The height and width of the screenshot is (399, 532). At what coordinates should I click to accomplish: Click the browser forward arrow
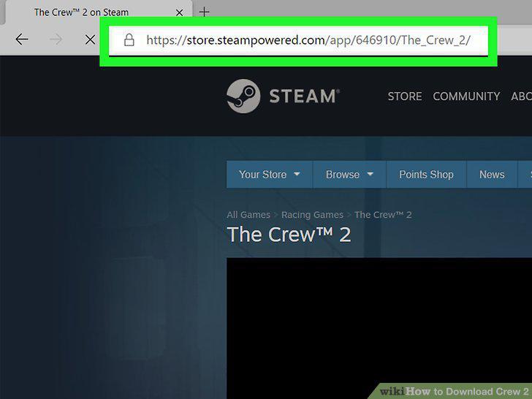[x=56, y=39]
